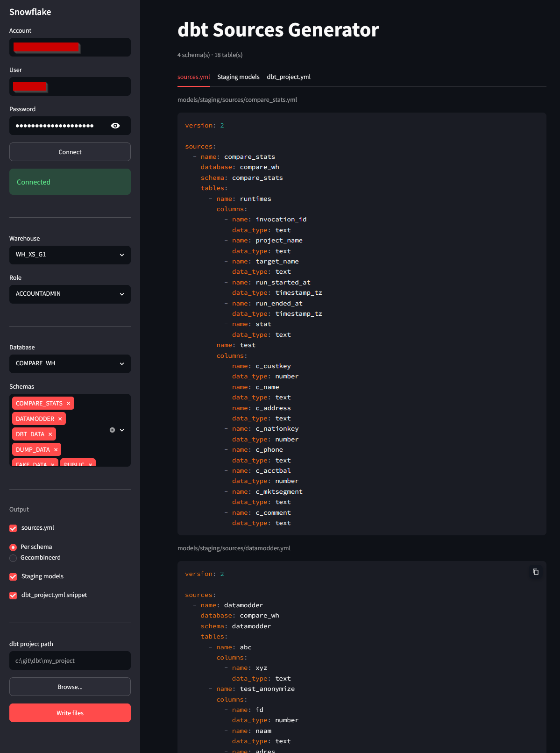Clear all selected schemas
This screenshot has width=560, height=753.
(112, 430)
